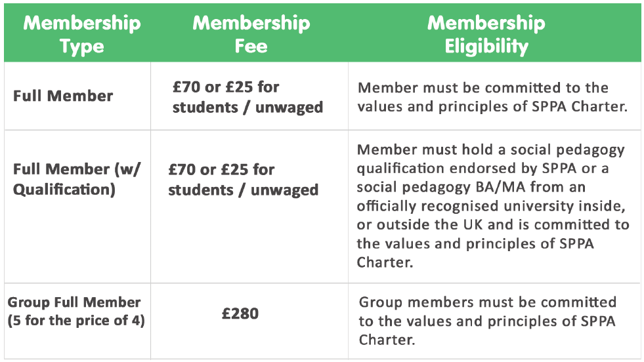The width and height of the screenshot is (644, 362).
Task: Click the word "Eligibility" in the header
Action: click(486, 47)
